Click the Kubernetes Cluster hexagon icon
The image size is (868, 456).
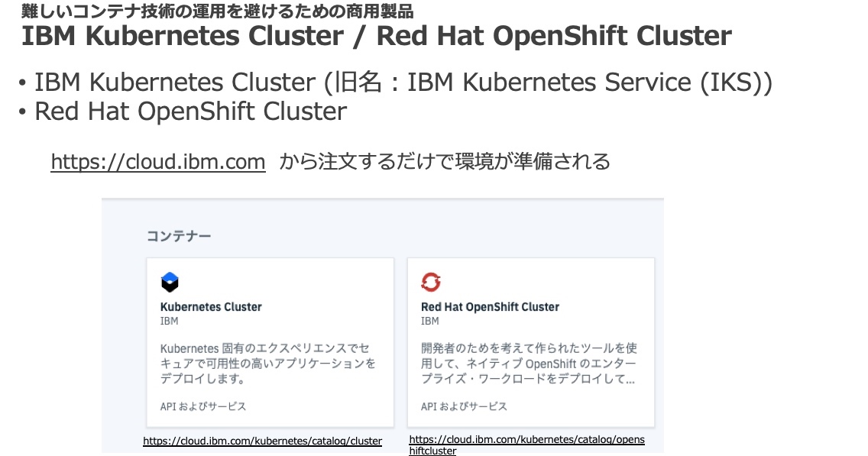170,283
